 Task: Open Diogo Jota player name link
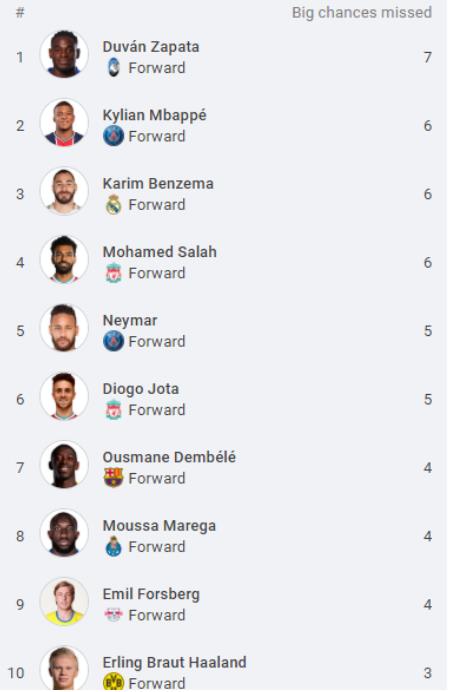pos(141,389)
